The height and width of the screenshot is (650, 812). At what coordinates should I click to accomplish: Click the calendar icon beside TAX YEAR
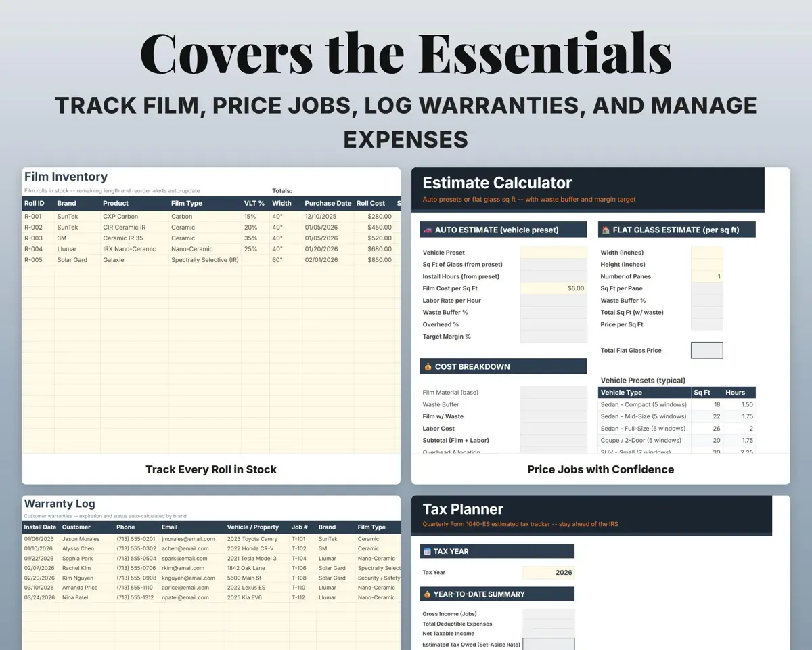[x=427, y=551]
